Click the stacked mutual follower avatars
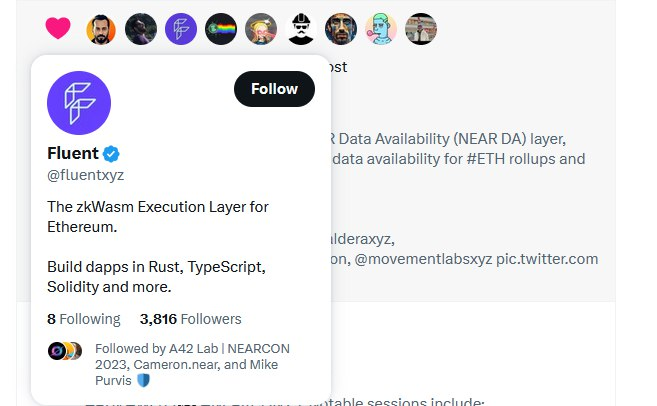657x406 pixels. pyautogui.click(x=64, y=350)
